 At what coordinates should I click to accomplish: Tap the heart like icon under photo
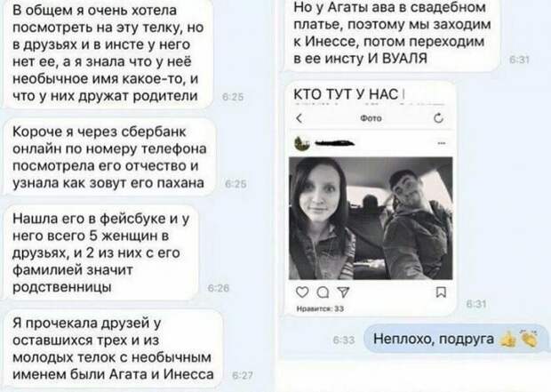[302, 292]
